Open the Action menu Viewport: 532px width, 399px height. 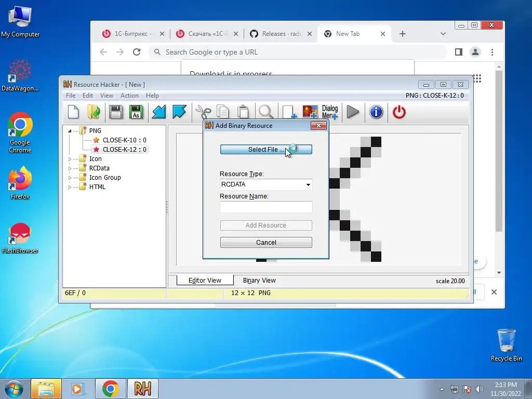pyautogui.click(x=129, y=96)
